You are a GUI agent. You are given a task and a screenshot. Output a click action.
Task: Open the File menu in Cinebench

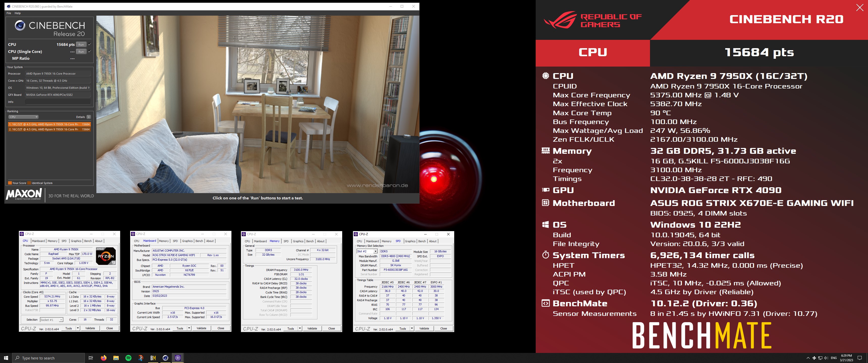pos(9,13)
